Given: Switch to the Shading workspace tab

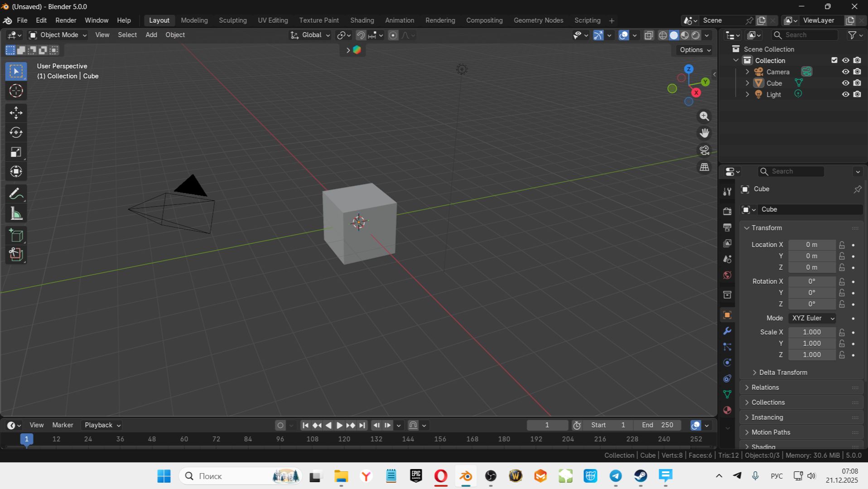Looking at the screenshot, I should (x=362, y=20).
